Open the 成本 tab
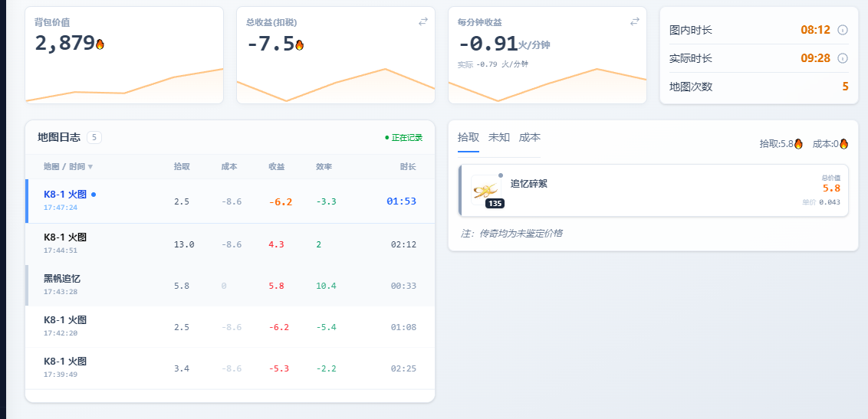The image size is (868, 419). [529, 137]
